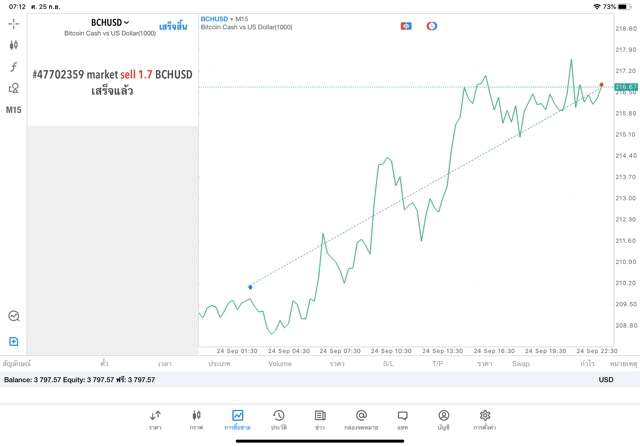Image resolution: width=640 pixels, height=447 pixels.
Task: Click the #47702359 market sell order text
Action: click(112, 75)
